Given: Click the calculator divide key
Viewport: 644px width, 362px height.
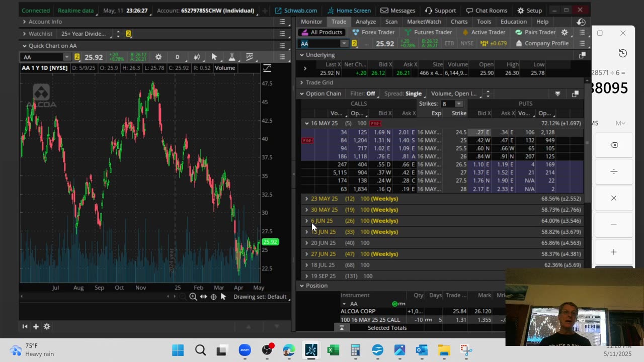Looking at the screenshot, I should (x=614, y=171).
